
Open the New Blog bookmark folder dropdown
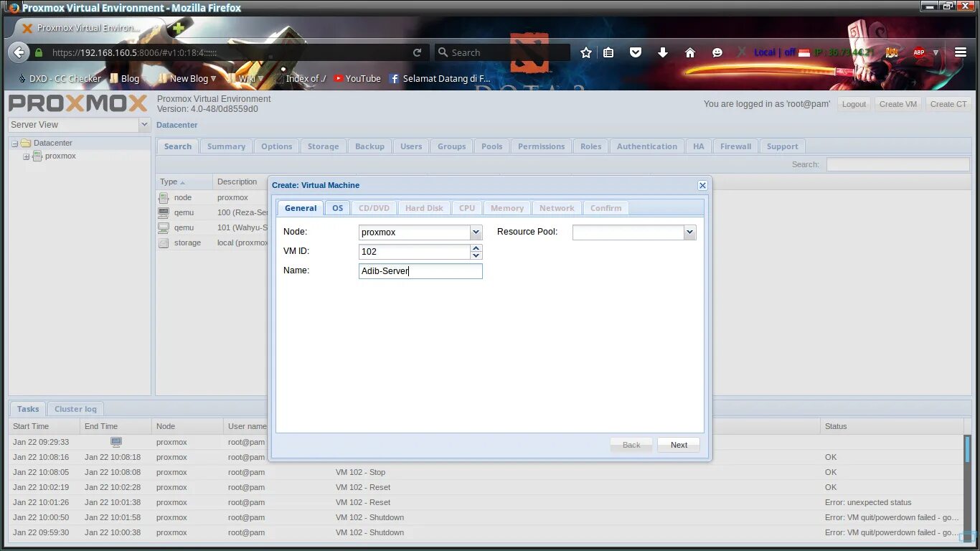click(213, 79)
